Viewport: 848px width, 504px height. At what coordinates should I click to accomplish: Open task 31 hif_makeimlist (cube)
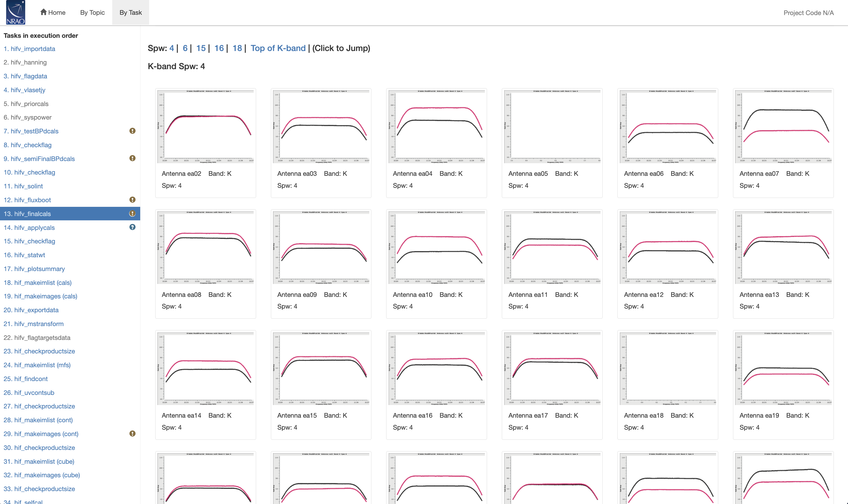39,462
